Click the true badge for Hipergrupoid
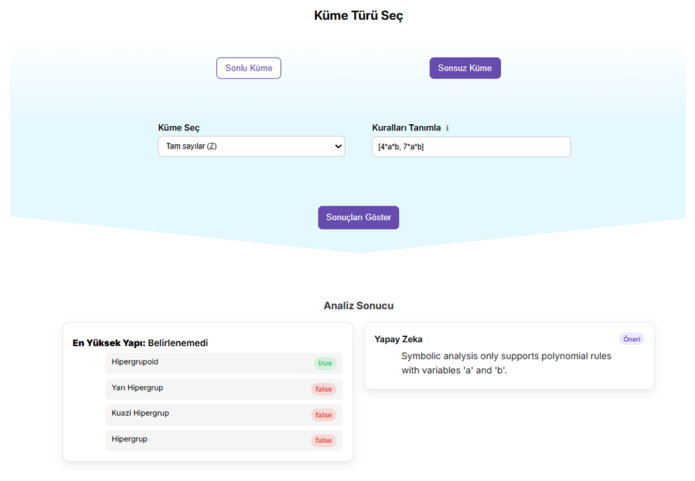 click(x=325, y=363)
